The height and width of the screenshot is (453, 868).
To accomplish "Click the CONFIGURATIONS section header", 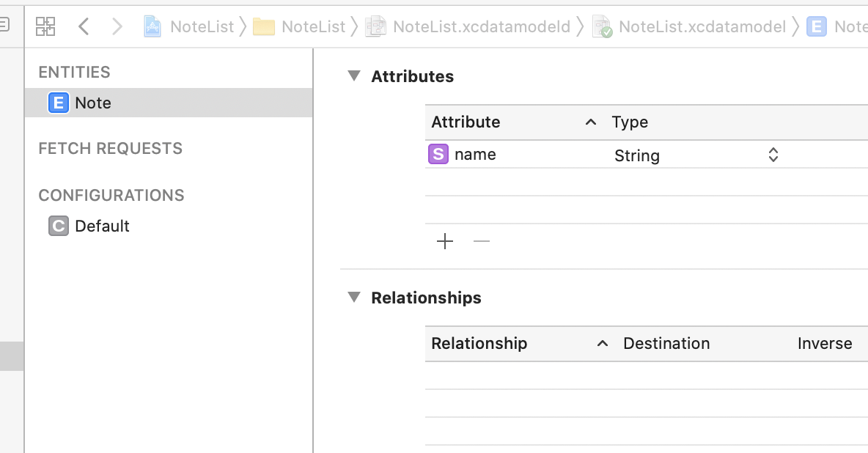I will (x=111, y=195).
